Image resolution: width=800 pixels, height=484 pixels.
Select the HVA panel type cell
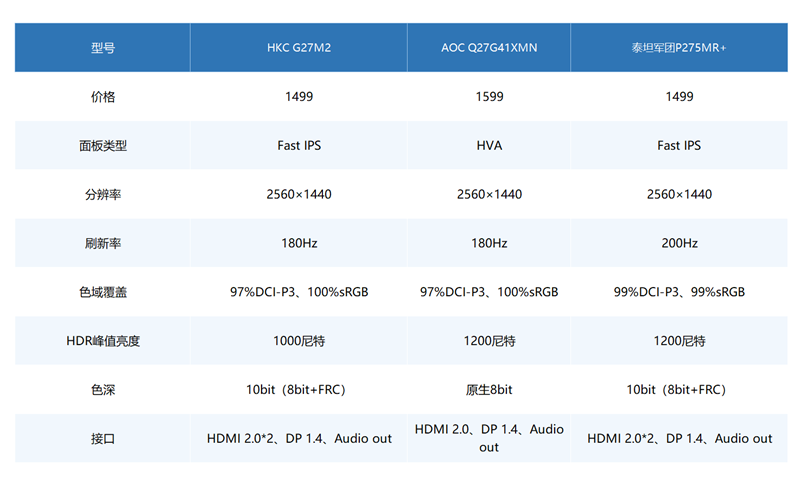click(489, 145)
